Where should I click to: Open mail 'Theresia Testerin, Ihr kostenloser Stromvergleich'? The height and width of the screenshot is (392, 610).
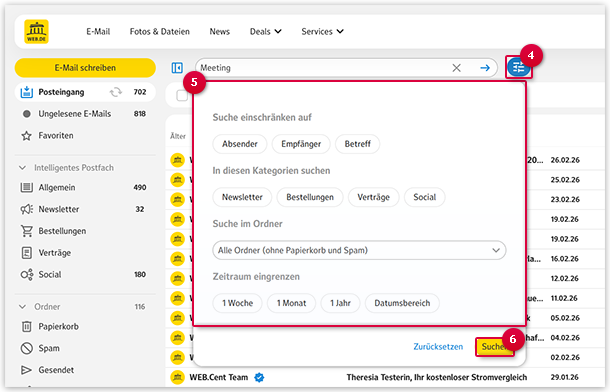tap(436, 377)
